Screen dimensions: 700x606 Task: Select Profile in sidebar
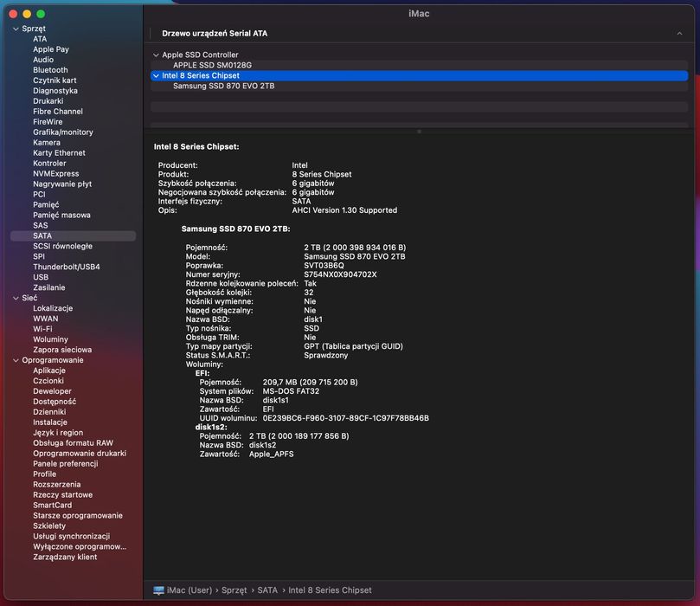(x=45, y=474)
